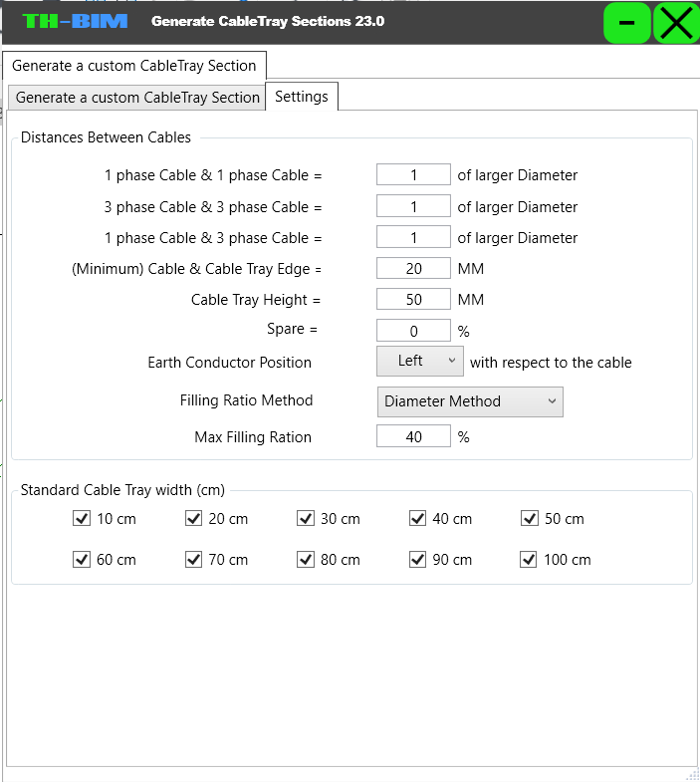Select the Settings tab
The image size is (700, 782).
(x=302, y=97)
